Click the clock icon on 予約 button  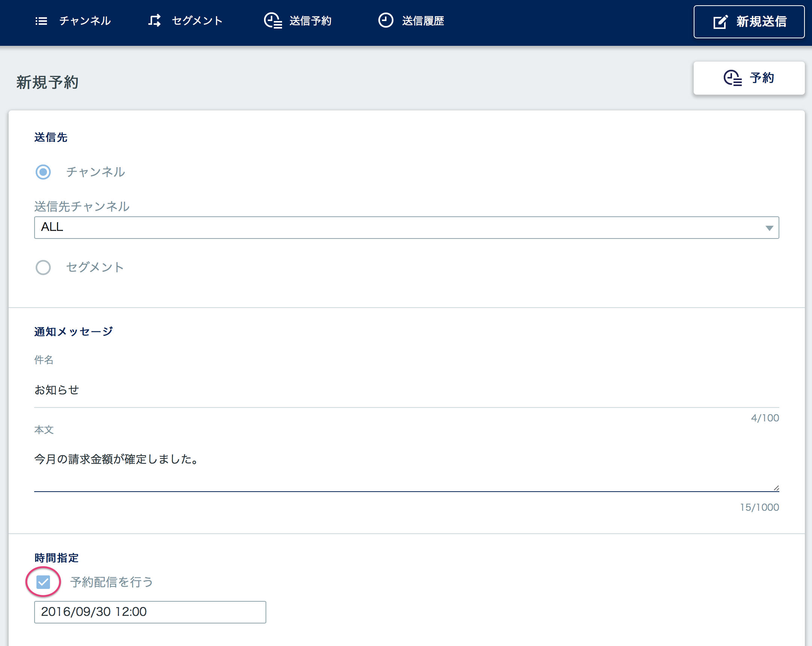coord(732,78)
